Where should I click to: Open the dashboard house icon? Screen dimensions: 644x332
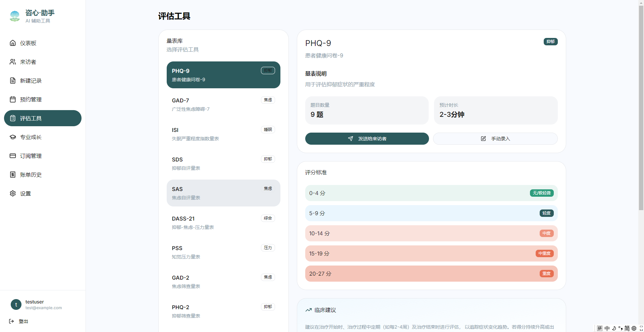13,43
